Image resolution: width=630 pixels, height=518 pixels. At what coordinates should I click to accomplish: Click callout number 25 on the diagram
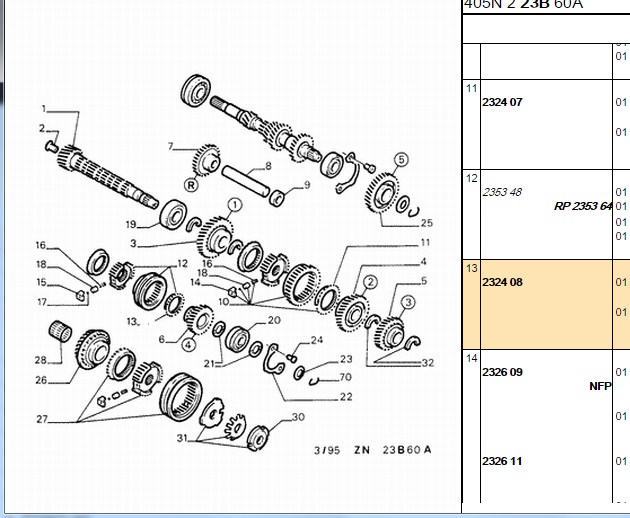coord(427,223)
